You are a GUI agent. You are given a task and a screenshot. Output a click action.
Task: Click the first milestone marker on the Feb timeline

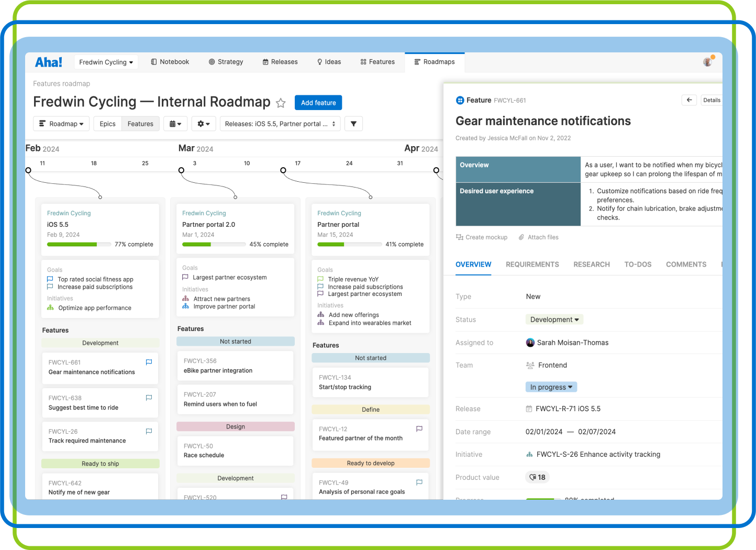pos(28,170)
